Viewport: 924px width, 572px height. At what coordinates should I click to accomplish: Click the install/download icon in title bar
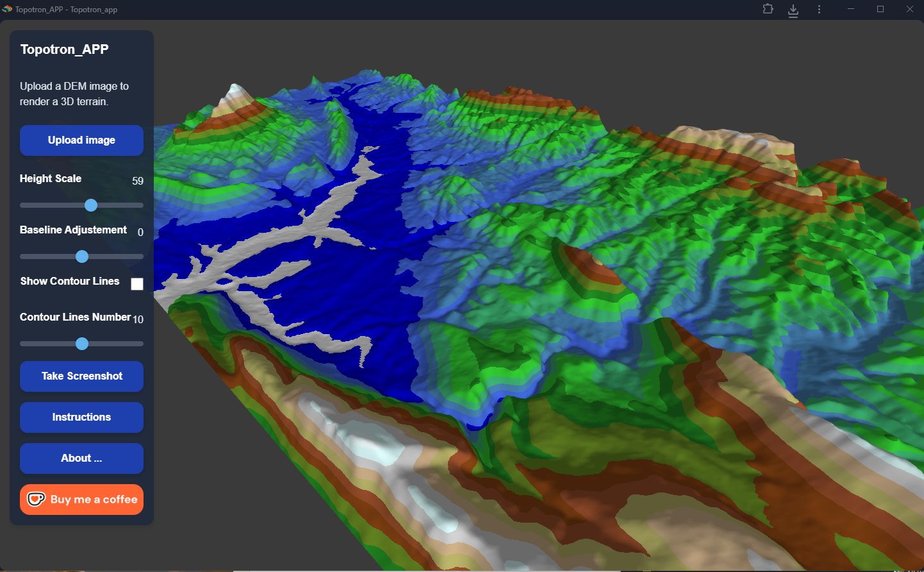pos(793,10)
